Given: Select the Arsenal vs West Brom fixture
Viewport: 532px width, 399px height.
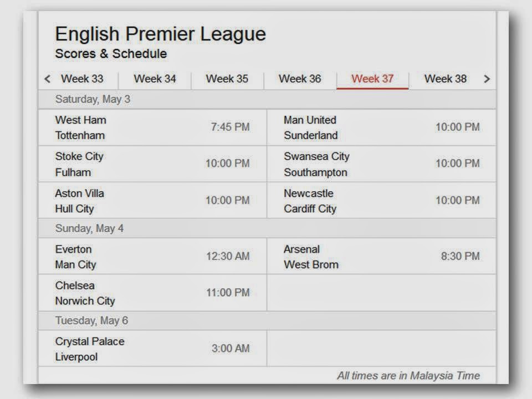Looking at the screenshot, I should tap(381, 257).
